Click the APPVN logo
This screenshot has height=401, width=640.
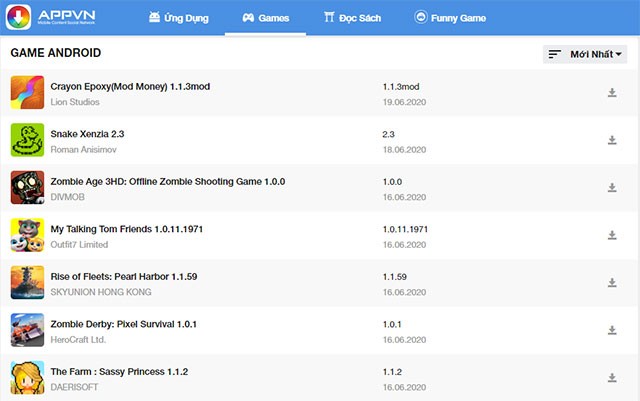pyautogui.click(x=59, y=17)
